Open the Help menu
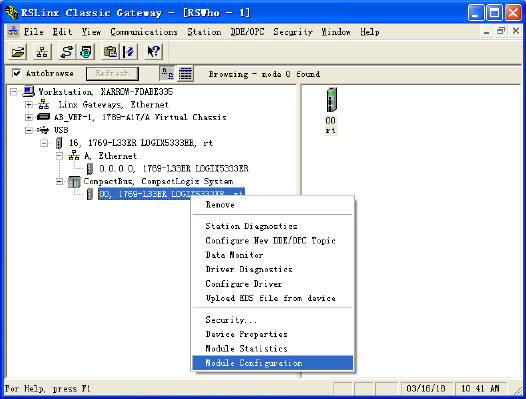The image size is (526, 399). (370, 32)
